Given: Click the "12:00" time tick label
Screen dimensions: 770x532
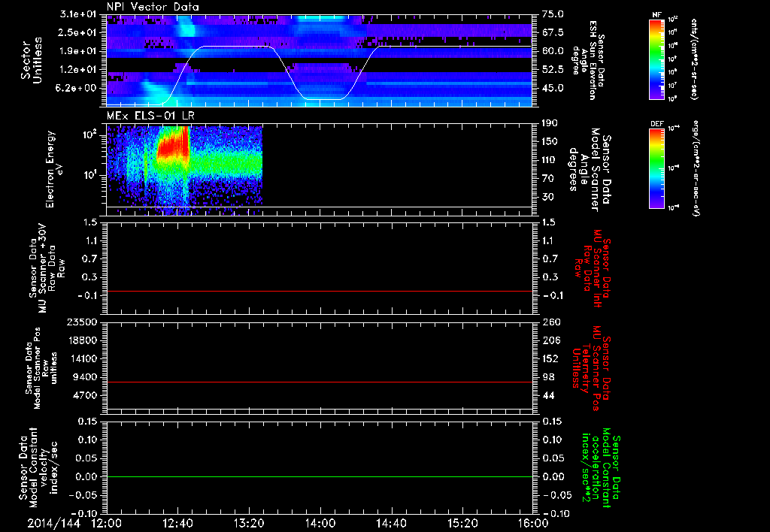Looking at the screenshot, I should (107, 523).
